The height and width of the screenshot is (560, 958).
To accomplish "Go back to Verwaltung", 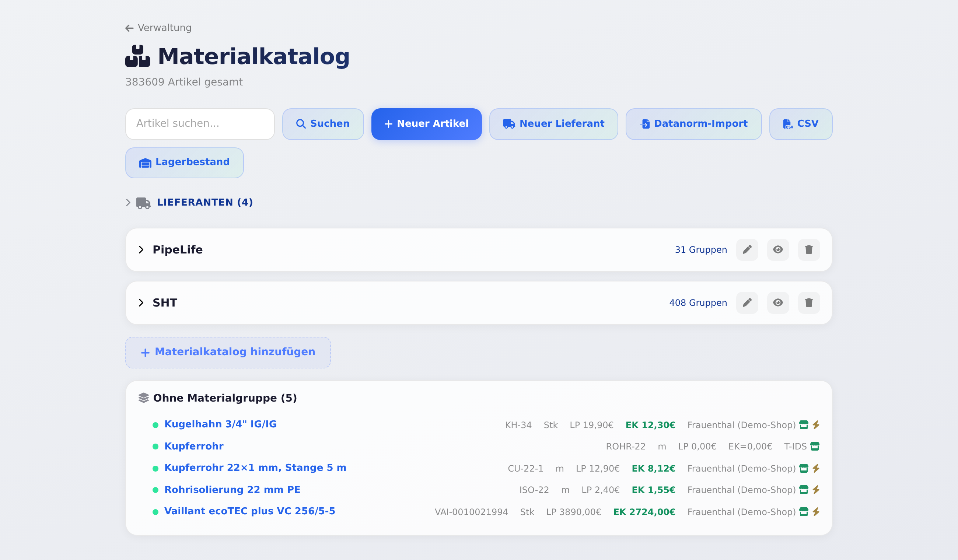I will click(158, 28).
